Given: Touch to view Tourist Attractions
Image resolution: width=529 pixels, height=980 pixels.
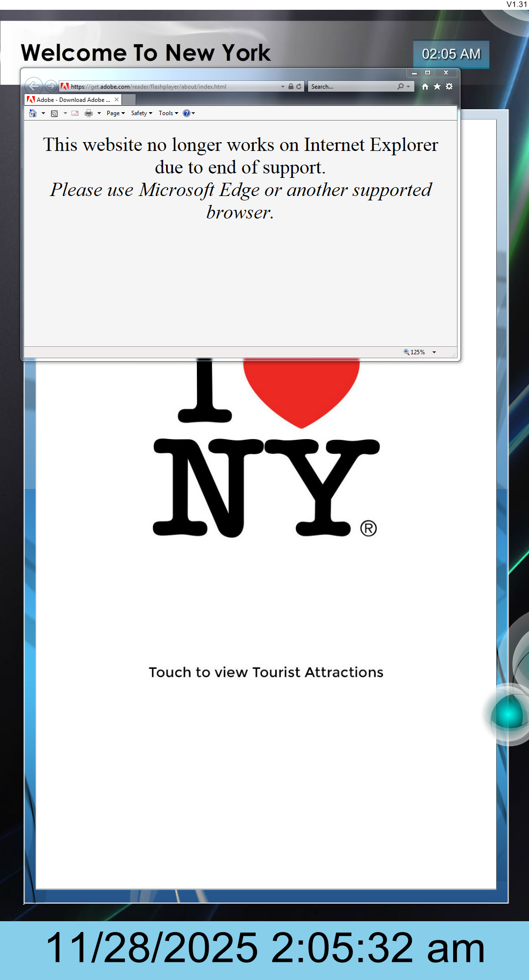Looking at the screenshot, I should coord(266,672).
